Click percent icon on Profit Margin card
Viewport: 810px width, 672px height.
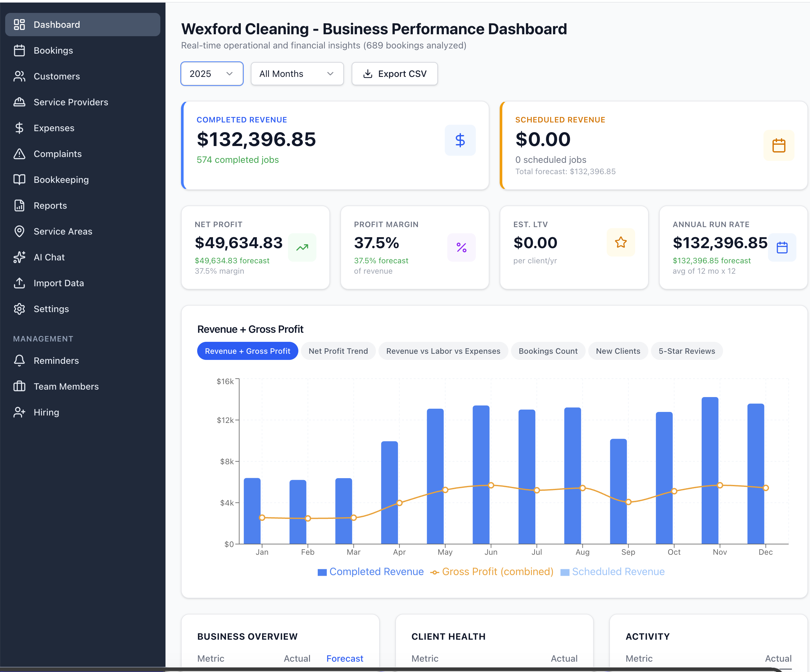(461, 247)
